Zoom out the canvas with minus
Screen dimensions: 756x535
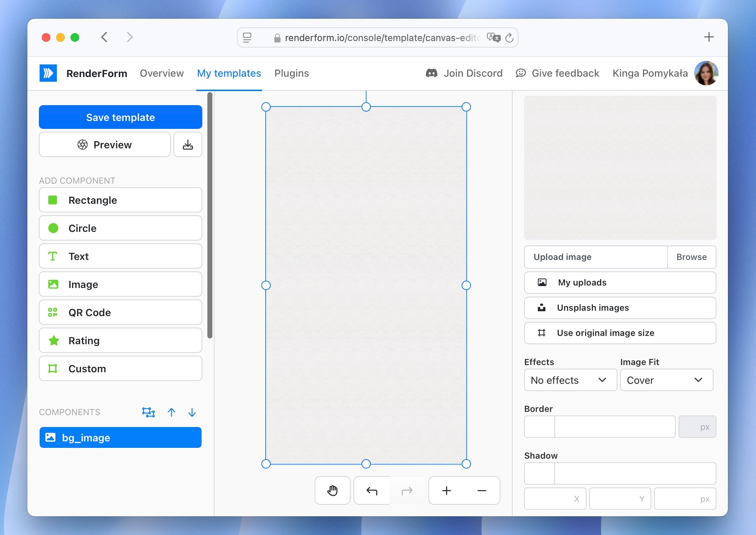[482, 490]
